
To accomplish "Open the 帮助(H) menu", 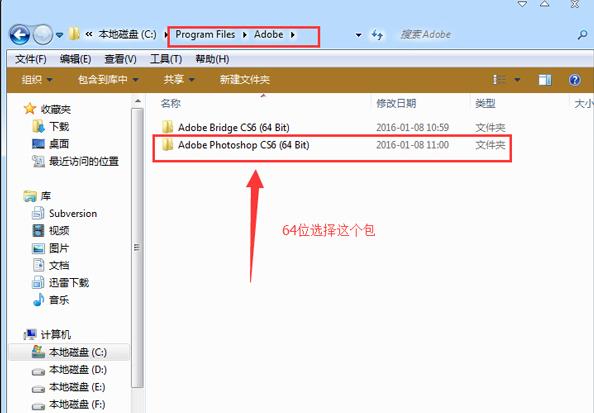I will click(x=212, y=59).
